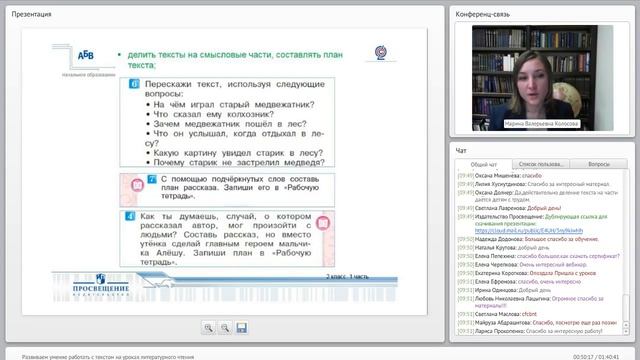Image resolution: width=640 pixels, height=360 pixels.
Task: Zoom out of the presentation slide
Action: (225, 328)
